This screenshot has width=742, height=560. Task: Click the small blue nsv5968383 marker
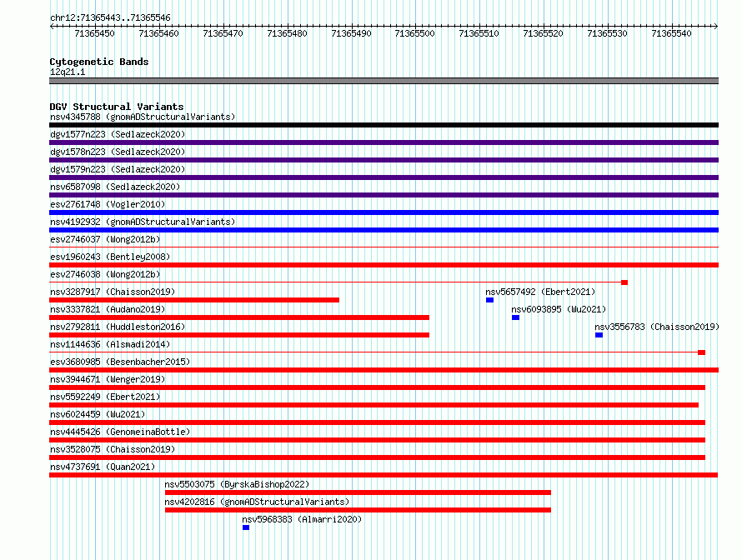[246, 527]
